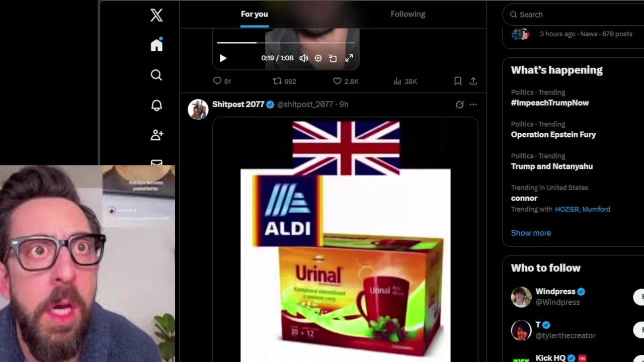This screenshot has width=644, height=362.
Task: Like the post with 2.8K likes
Action: 346,81
